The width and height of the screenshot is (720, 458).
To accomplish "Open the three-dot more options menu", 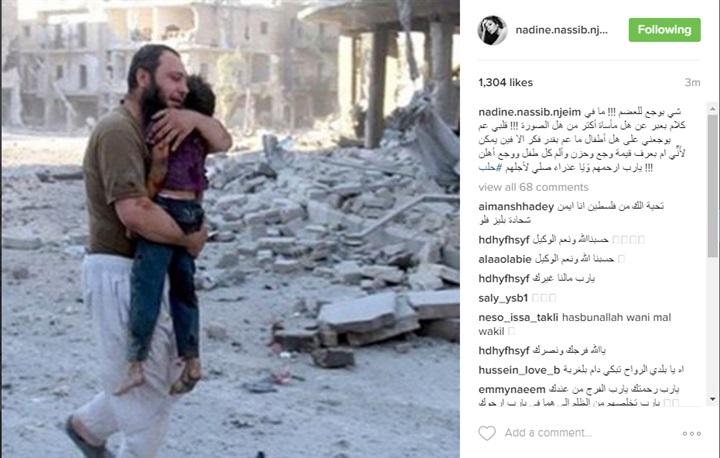I will click(692, 433).
